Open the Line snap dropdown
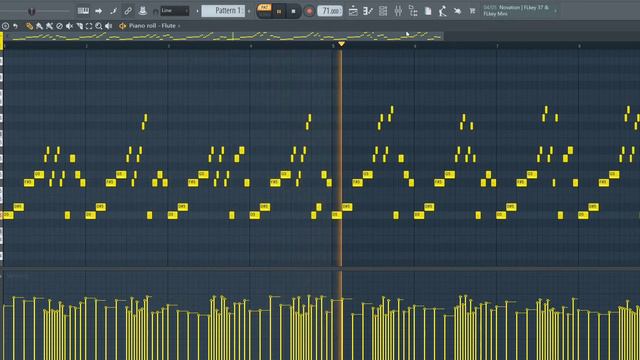This screenshot has width=640, height=360. pyautogui.click(x=175, y=11)
